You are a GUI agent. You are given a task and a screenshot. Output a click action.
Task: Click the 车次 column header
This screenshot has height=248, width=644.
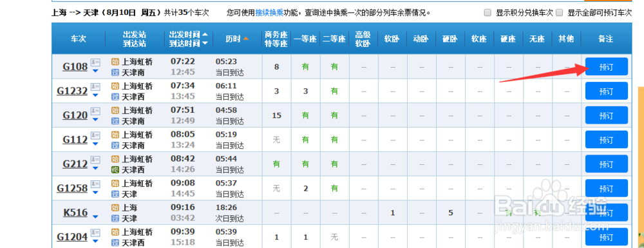point(78,39)
